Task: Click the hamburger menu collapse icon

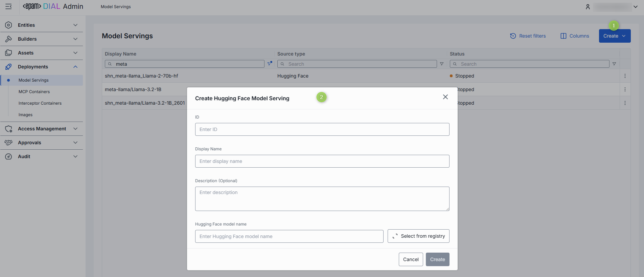Action: point(8,6)
